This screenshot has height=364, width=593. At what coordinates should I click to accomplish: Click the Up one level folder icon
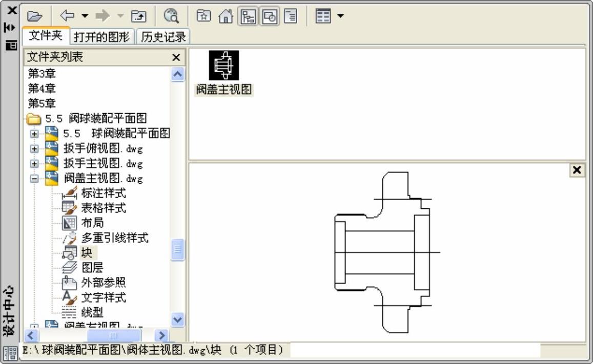click(x=139, y=16)
